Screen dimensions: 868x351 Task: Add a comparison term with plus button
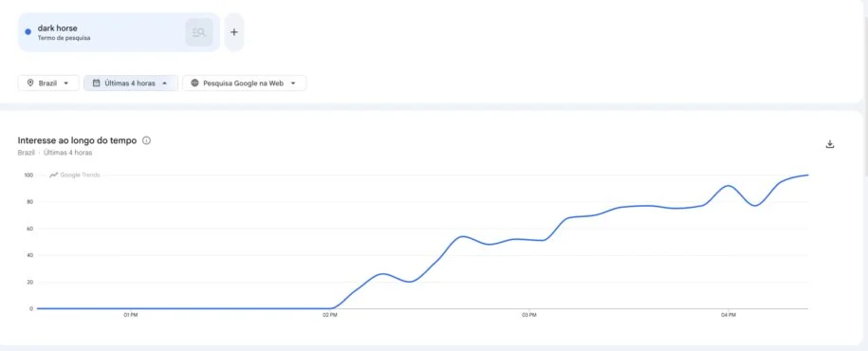[234, 32]
